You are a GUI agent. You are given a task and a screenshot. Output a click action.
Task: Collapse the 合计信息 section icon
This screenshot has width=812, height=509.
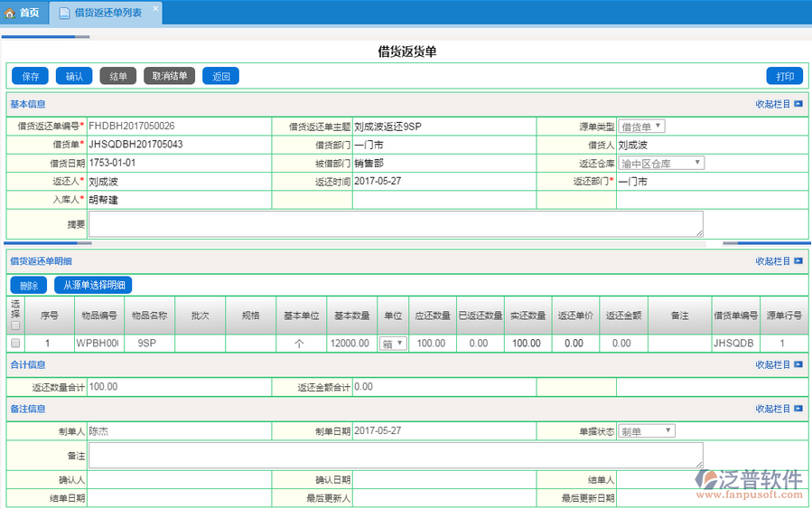pyautogui.click(x=798, y=365)
